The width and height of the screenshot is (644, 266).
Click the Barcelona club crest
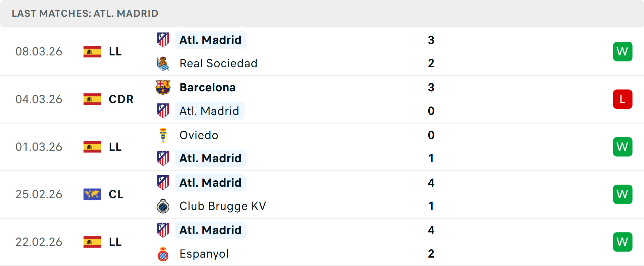click(x=163, y=87)
